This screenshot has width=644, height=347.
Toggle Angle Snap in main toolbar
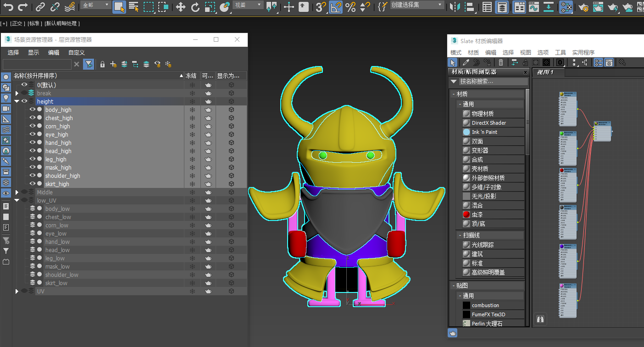336,7
